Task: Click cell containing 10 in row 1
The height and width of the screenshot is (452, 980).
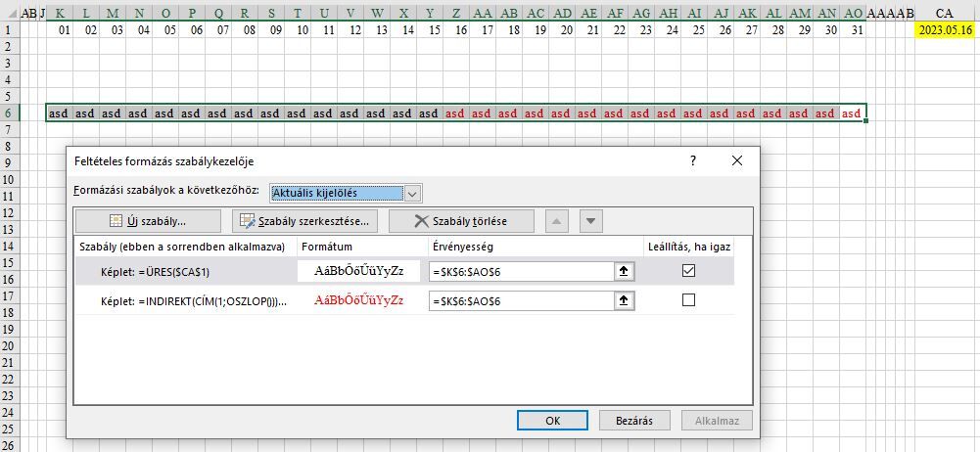Action: click(298, 30)
